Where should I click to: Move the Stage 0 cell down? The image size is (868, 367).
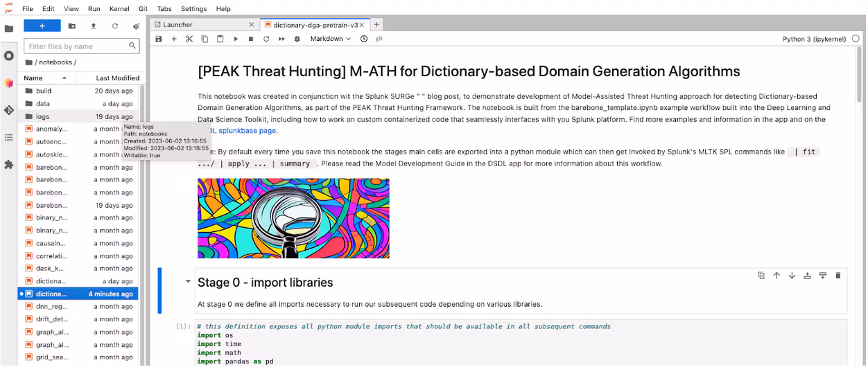coord(792,276)
